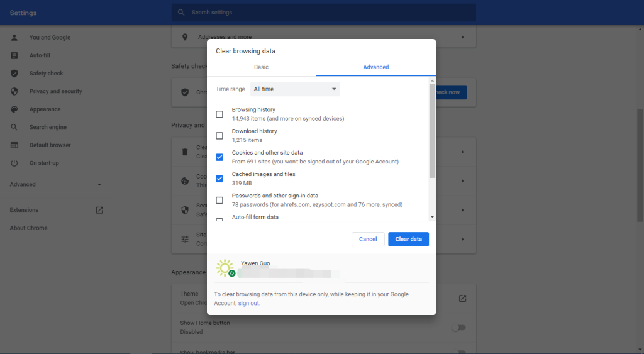
Task: Click '1,215 items' download count text
Action: coord(247,140)
